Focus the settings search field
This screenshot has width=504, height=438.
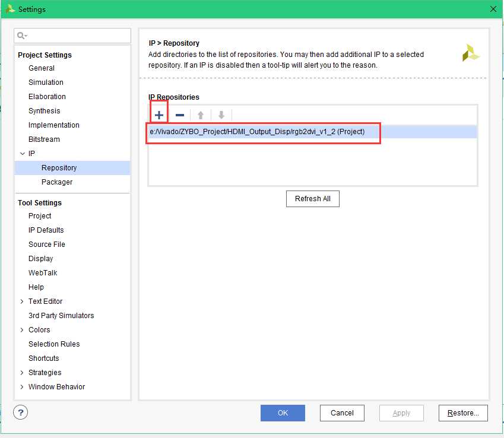tap(72, 36)
